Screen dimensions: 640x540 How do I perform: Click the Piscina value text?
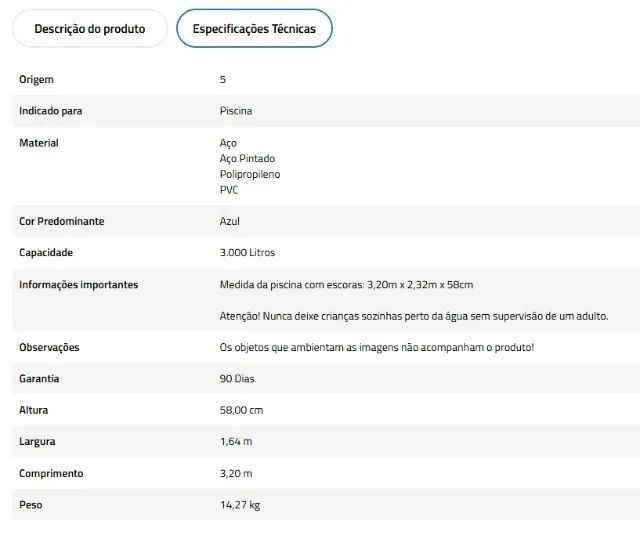pyautogui.click(x=236, y=111)
